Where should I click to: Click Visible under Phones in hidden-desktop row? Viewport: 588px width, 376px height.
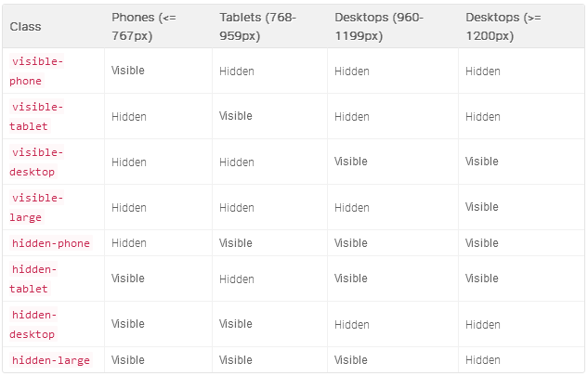point(128,324)
